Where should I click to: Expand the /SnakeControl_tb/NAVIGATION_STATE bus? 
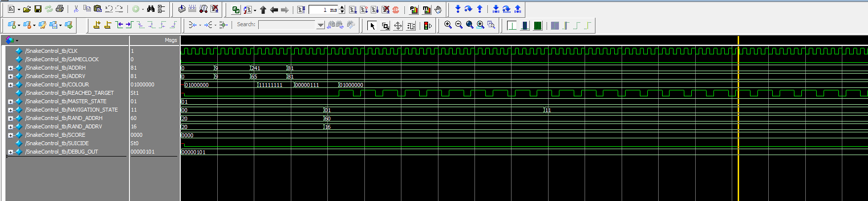pos(10,110)
